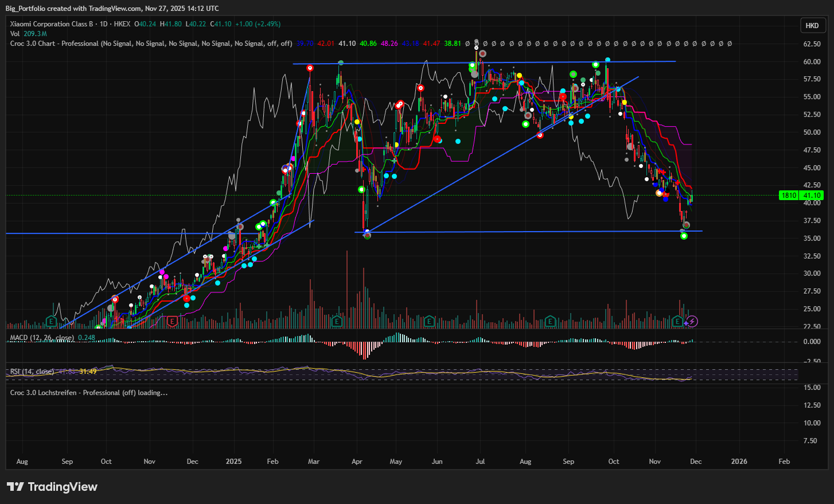The image size is (834, 504).
Task: Open the earnings marker in mid-August 2025
Action: 550,322
